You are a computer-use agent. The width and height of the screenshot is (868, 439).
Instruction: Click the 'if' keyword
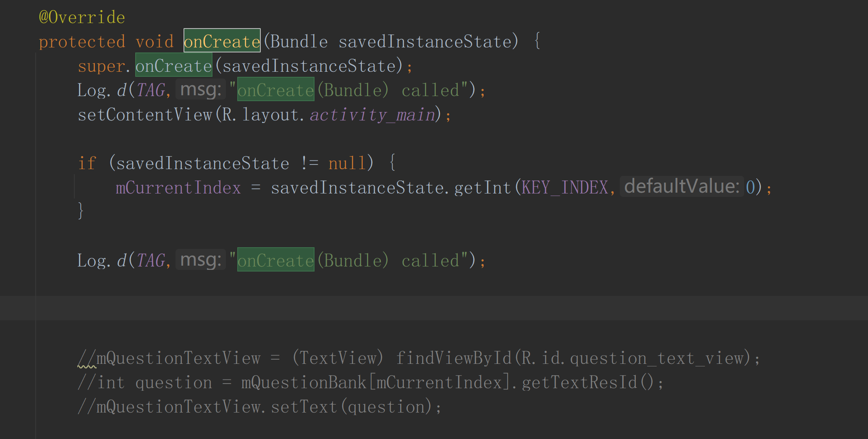[x=87, y=164]
